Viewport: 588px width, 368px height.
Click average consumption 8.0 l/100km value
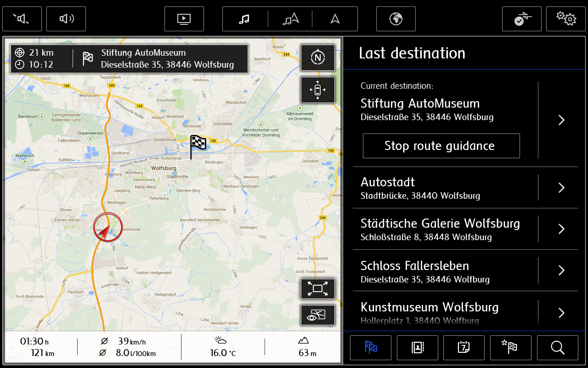coord(128,353)
